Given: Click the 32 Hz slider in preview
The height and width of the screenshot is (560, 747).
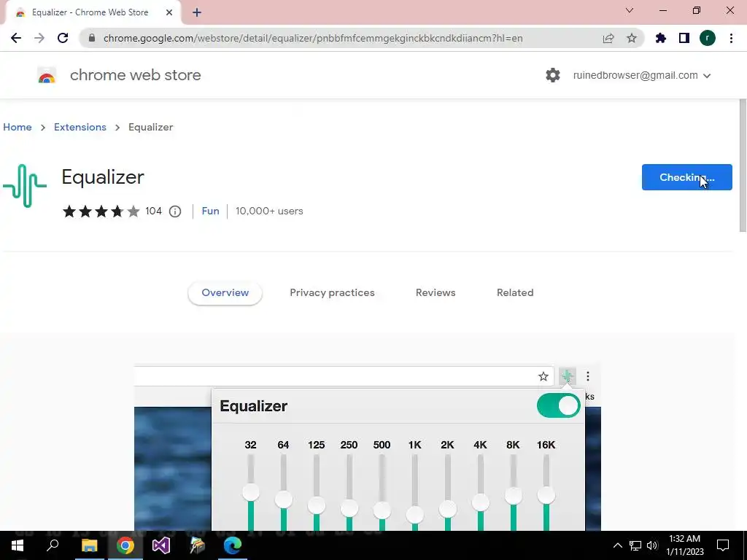Looking at the screenshot, I should pos(251,492).
